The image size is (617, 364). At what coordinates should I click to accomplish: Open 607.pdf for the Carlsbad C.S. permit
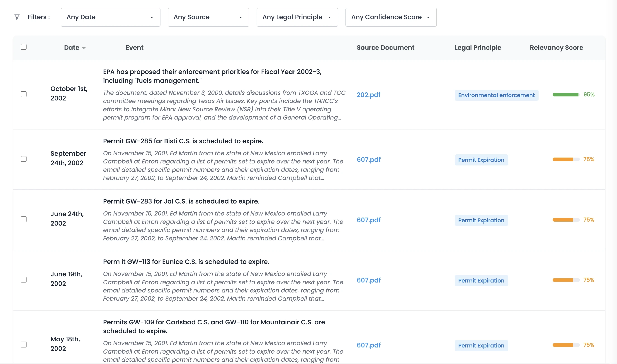(x=369, y=345)
